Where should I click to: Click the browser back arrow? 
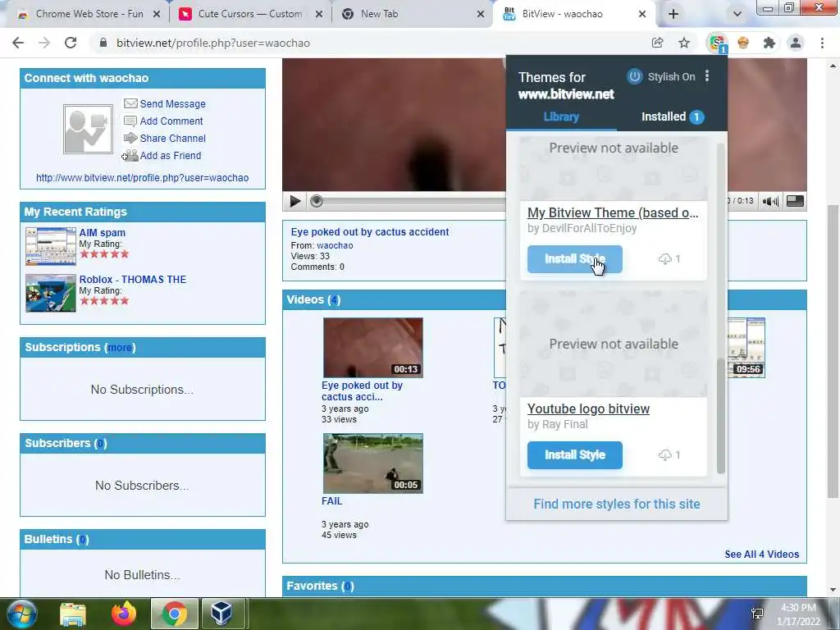point(18,43)
